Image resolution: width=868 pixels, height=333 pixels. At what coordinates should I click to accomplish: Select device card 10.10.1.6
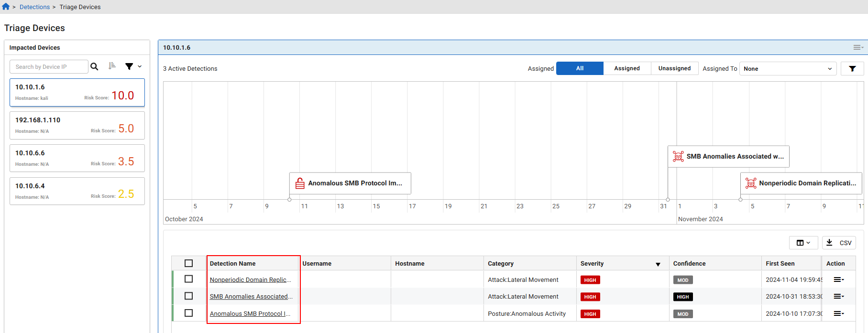77,93
